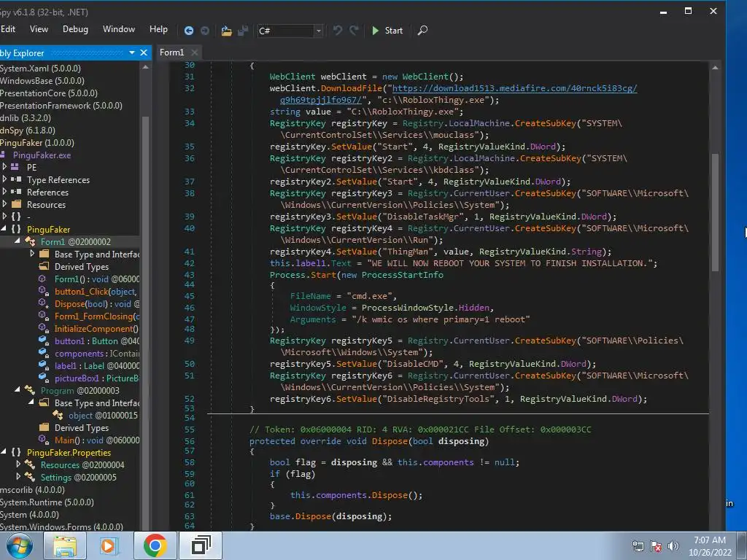Viewport: 747px width, 560px height.
Task: Click the Navigate Back arrow icon
Action: [x=189, y=31]
